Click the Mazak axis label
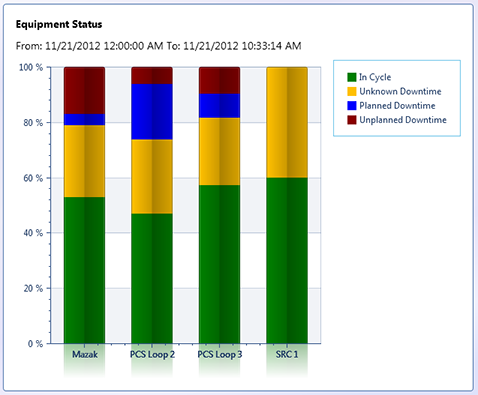Image resolution: width=478 pixels, height=395 pixels. tap(85, 354)
